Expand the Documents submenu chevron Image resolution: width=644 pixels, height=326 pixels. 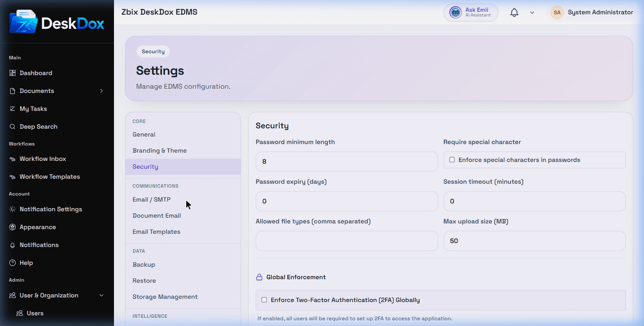click(x=101, y=91)
